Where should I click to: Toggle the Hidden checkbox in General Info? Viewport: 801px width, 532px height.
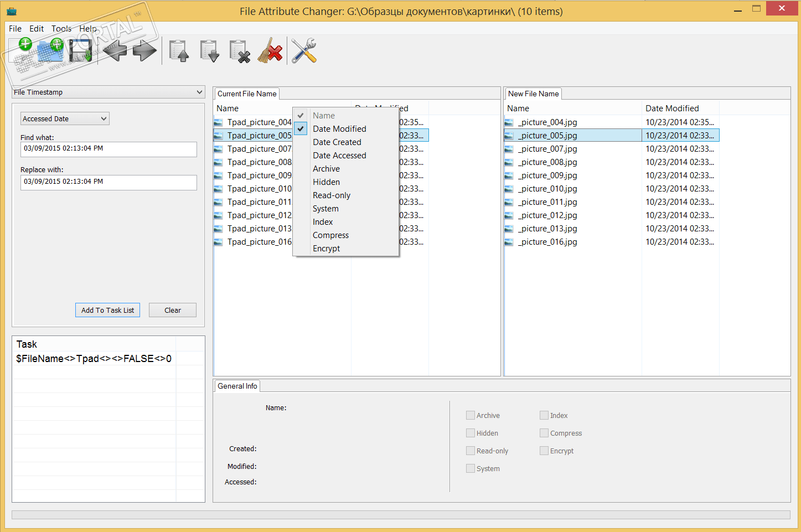[471, 433]
